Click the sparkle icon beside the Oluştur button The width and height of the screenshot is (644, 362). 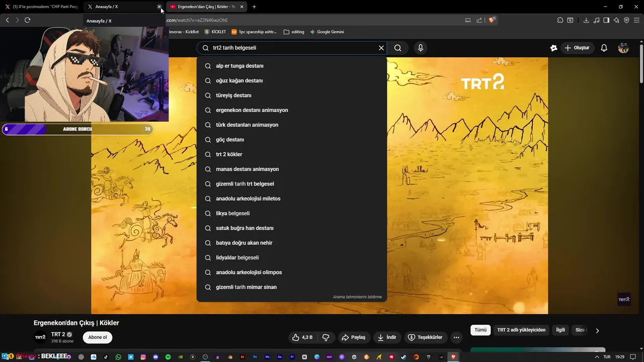[x=553, y=48]
